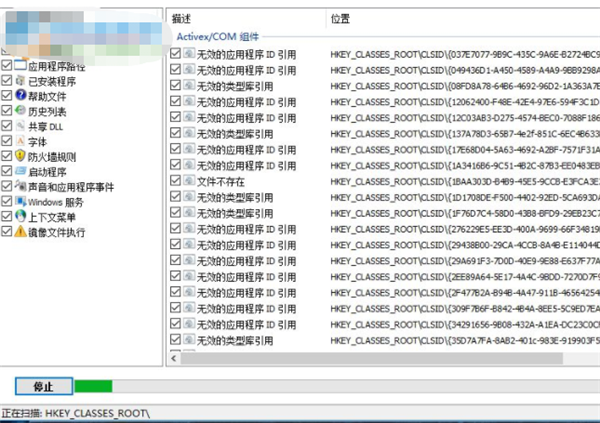Click the registry icon in the {35D7A7FA row
This screenshot has height=423, width=600.
click(x=189, y=340)
